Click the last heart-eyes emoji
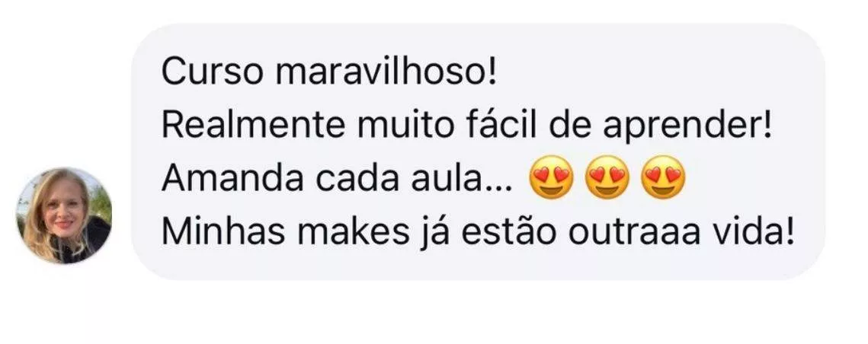Screen dimensions: 868x344 [663, 177]
